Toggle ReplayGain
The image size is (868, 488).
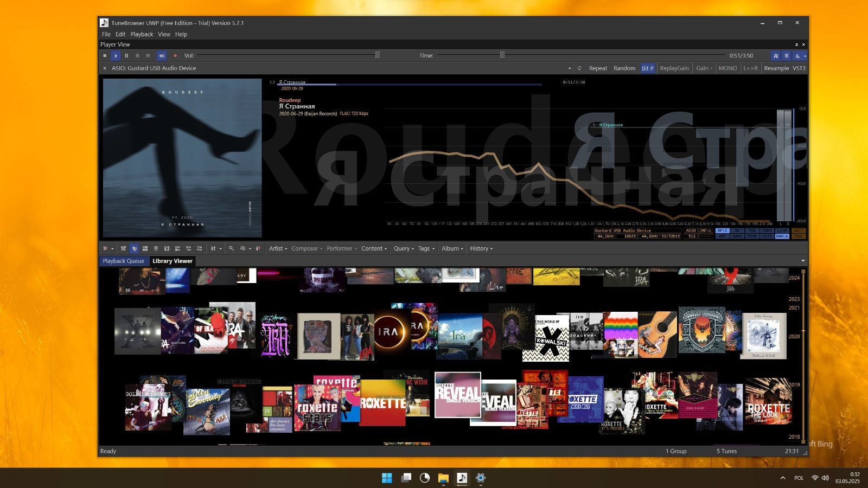674,68
